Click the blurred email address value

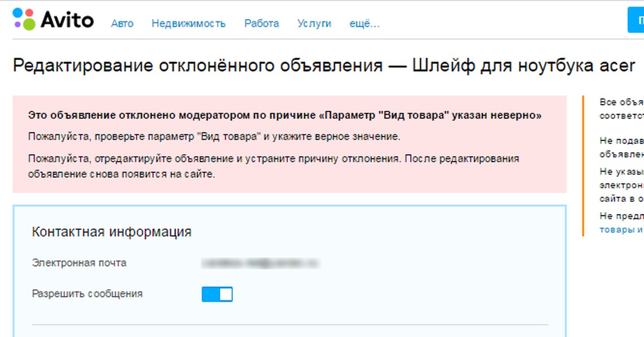(x=260, y=263)
